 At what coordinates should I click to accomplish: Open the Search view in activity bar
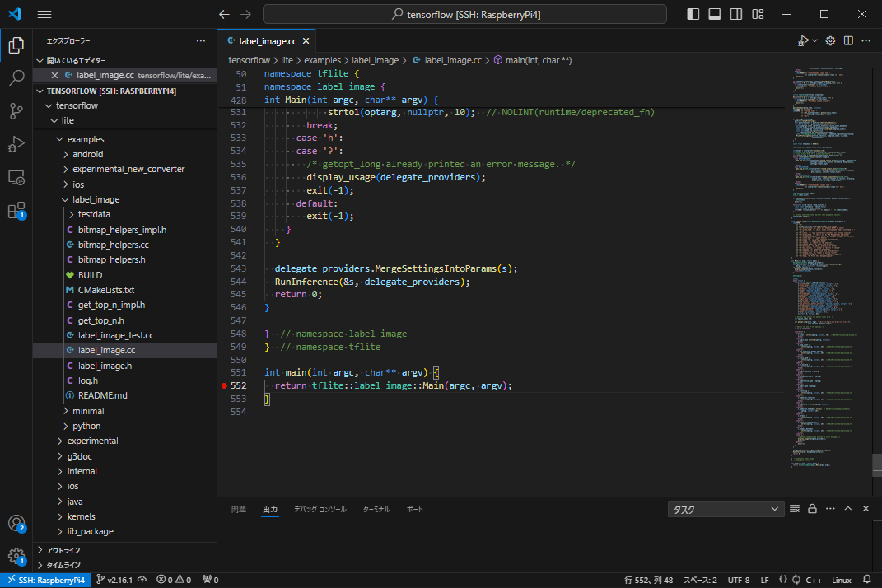click(x=16, y=78)
